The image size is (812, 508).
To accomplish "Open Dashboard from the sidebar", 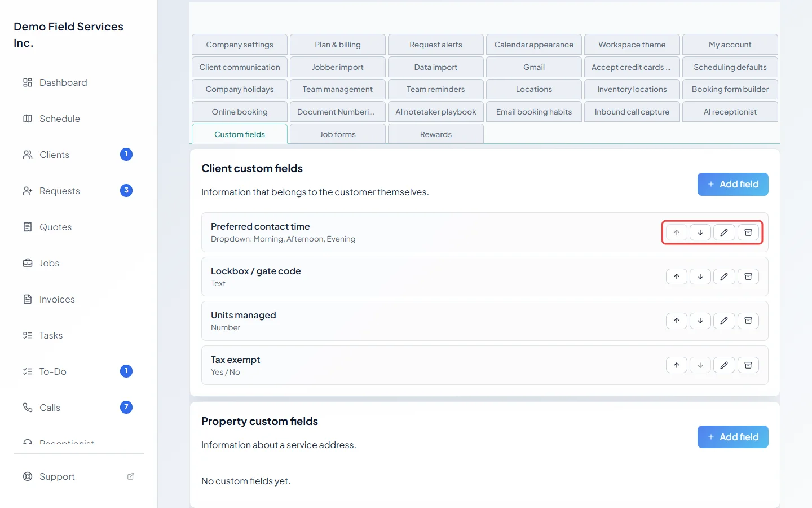I will tap(78, 82).
